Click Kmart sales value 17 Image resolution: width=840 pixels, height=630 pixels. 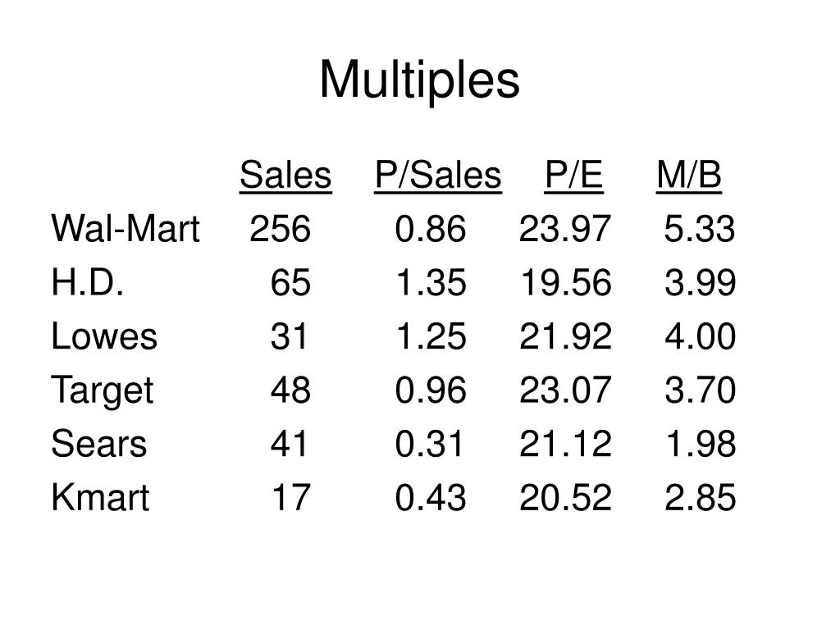tap(291, 497)
